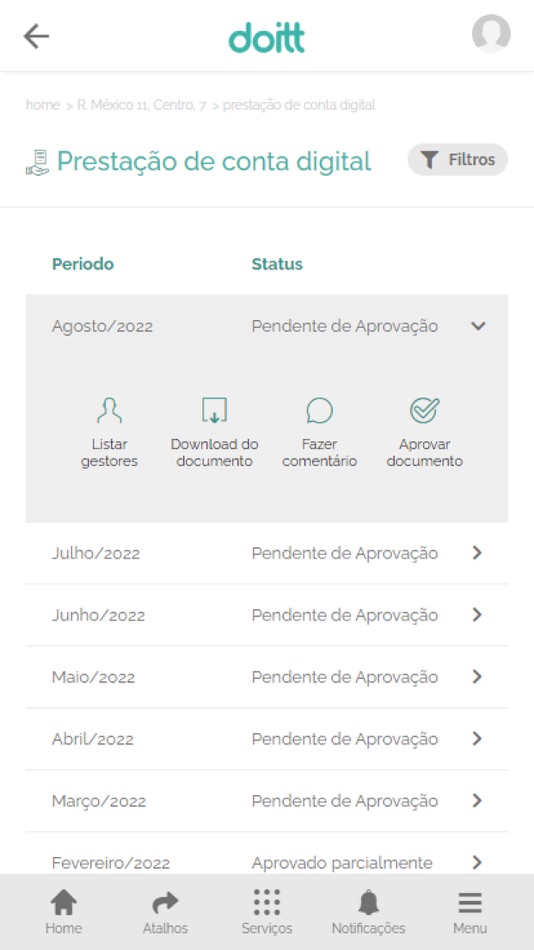Click the hand-document icon beside the page title
Viewport: 534px width, 950px height.
[x=38, y=162]
